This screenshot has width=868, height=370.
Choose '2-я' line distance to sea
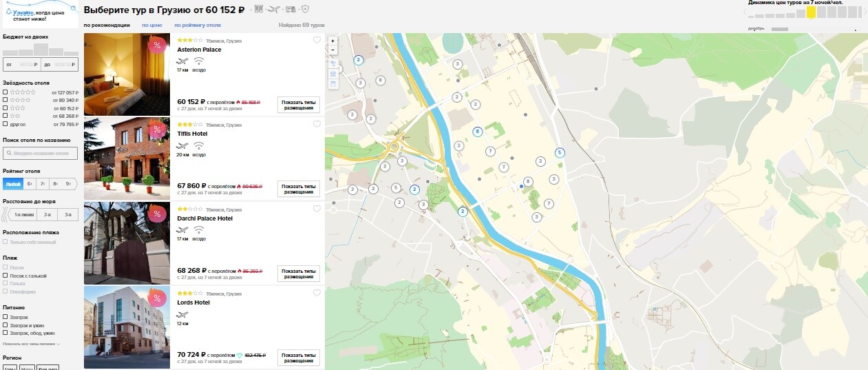tap(47, 214)
